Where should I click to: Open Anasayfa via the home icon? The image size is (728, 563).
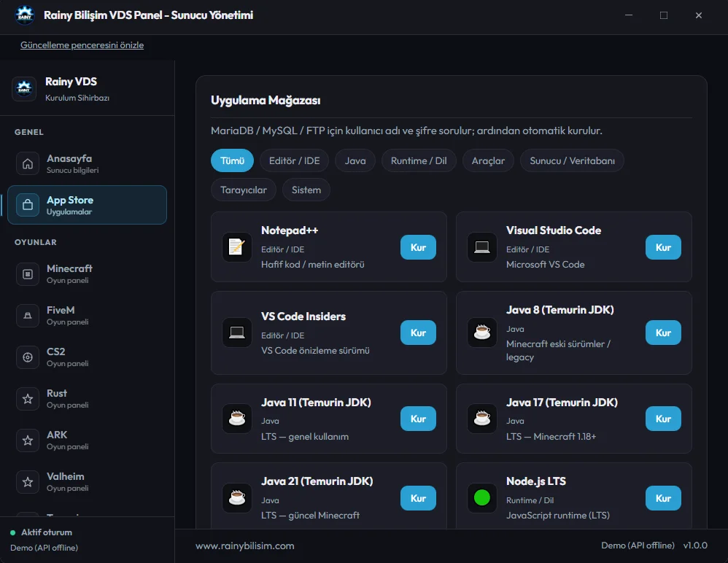[28, 163]
